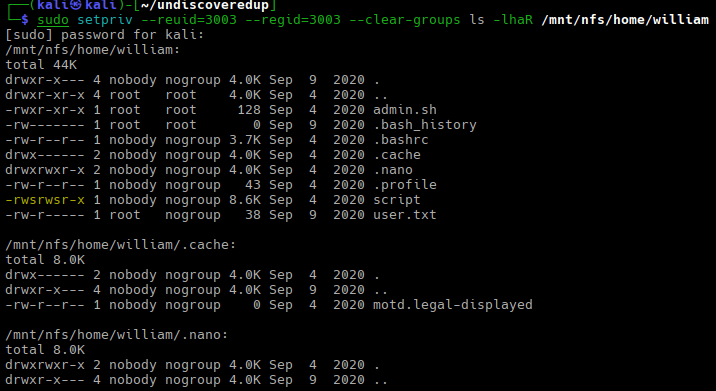The height and width of the screenshot is (391, 716).
Task: Click the '/mnt/nfs/home/william' command argument
Action: (625, 20)
